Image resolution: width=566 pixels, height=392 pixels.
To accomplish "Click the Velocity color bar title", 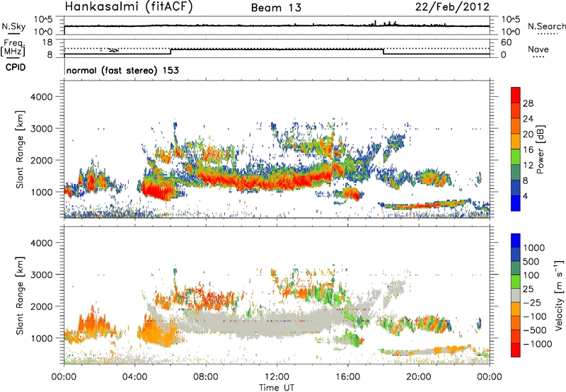I will click(x=559, y=295).
